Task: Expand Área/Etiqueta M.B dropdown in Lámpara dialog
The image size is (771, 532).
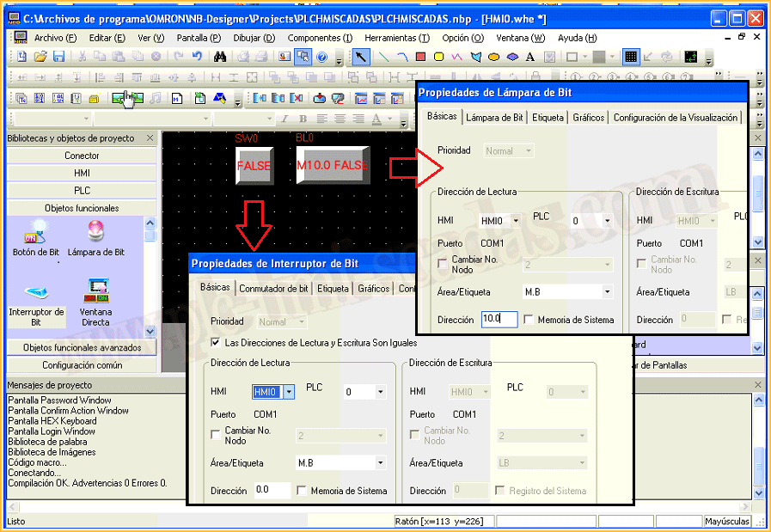Action: 607,292
